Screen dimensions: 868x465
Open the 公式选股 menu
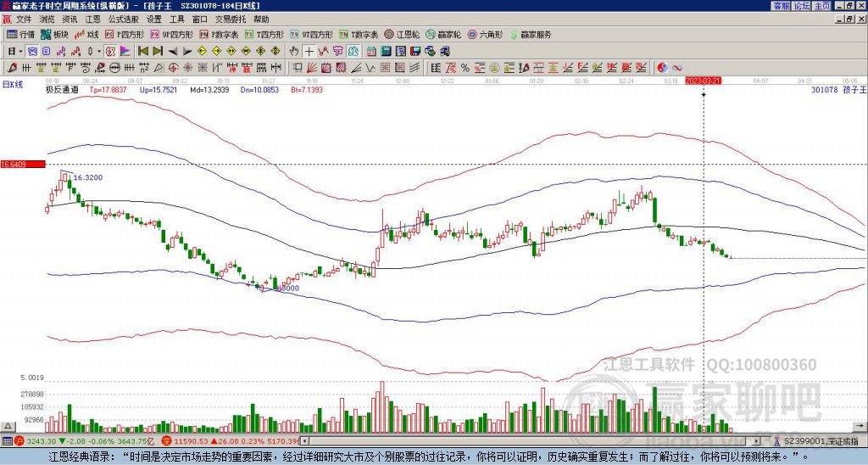[x=124, y=19]
